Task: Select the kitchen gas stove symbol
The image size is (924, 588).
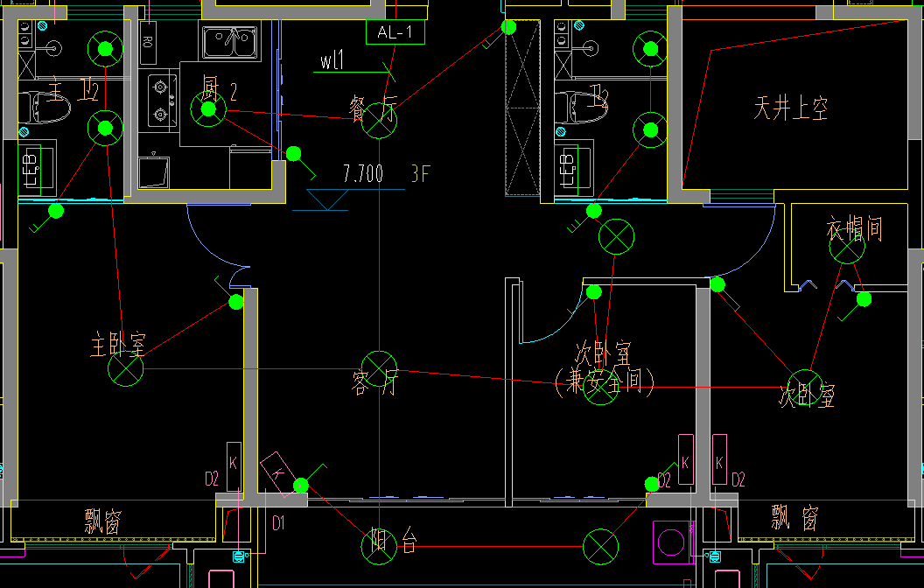Action: [161, 99]
